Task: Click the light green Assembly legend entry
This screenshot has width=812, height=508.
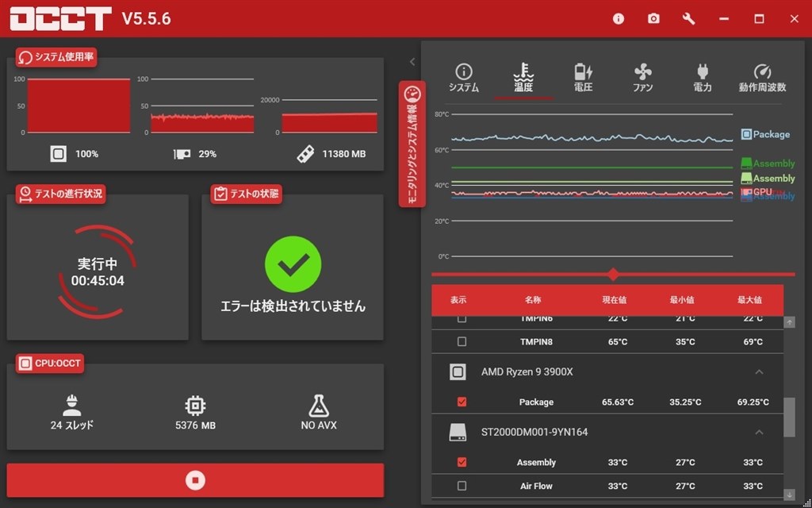Action: point(768,179)
